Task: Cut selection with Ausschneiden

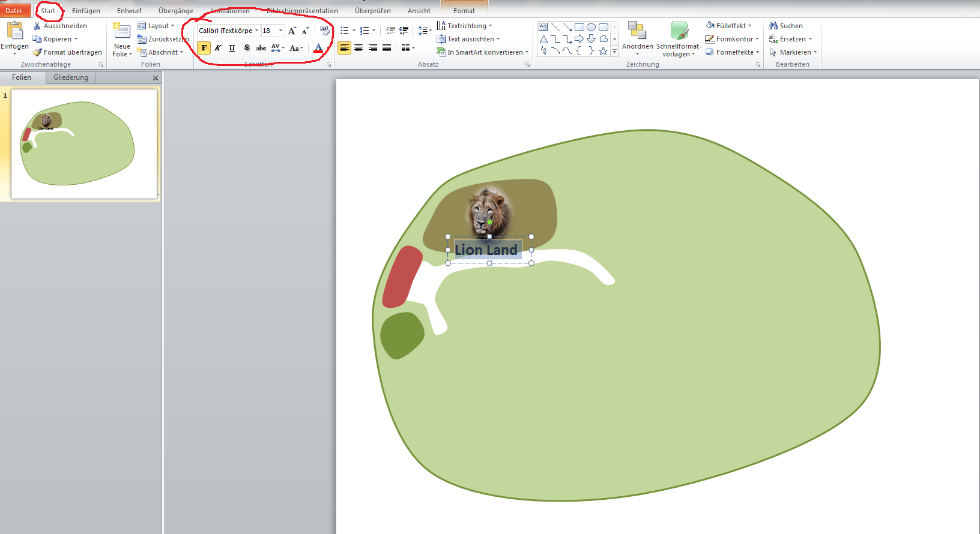Action: click(x=60, y=26)
